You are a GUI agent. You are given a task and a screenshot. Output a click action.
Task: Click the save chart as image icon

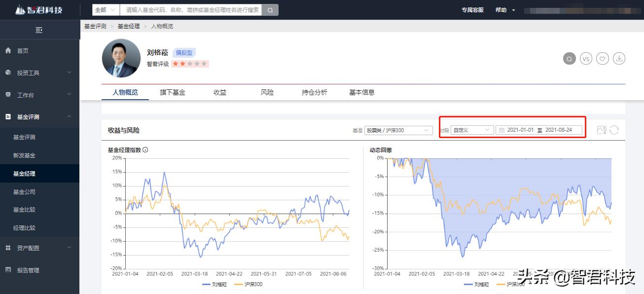[x=602, y=130]
